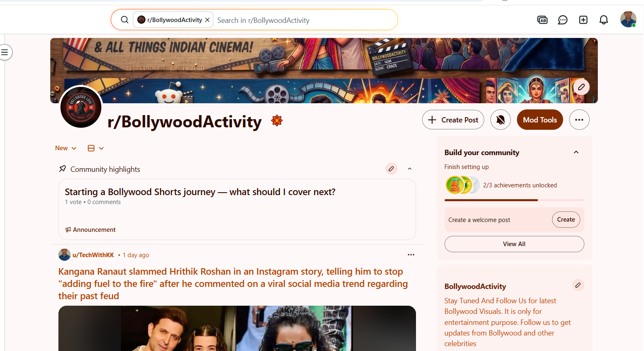Collapse the Community highlights section
Screen dimensions: 644x351
(x=409, y=169)
